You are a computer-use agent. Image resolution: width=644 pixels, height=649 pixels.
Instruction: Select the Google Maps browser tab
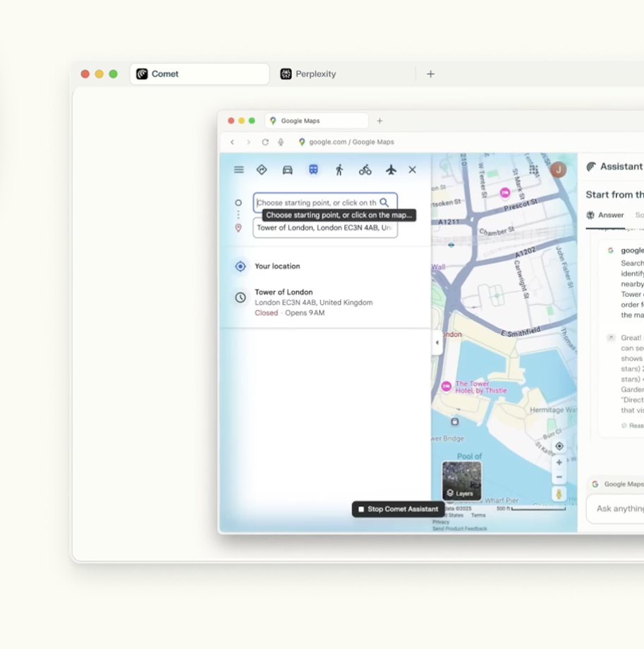click(317, 121)
